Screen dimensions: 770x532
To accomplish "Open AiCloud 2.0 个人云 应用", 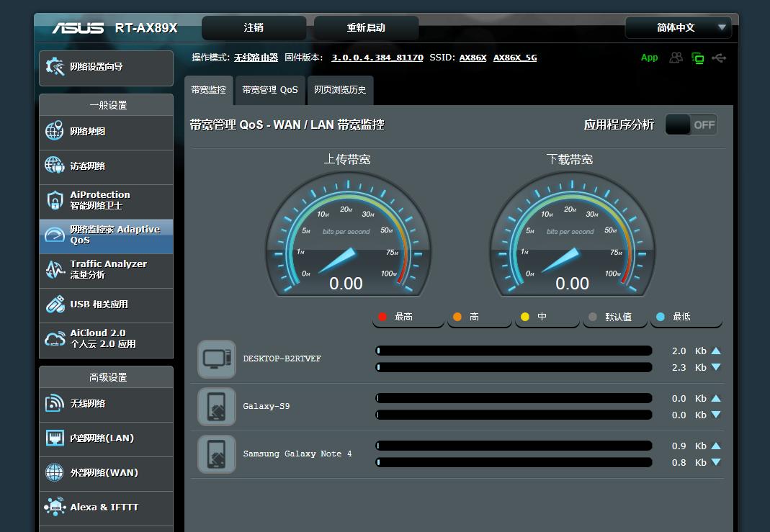I will click(x=106, y=338).
